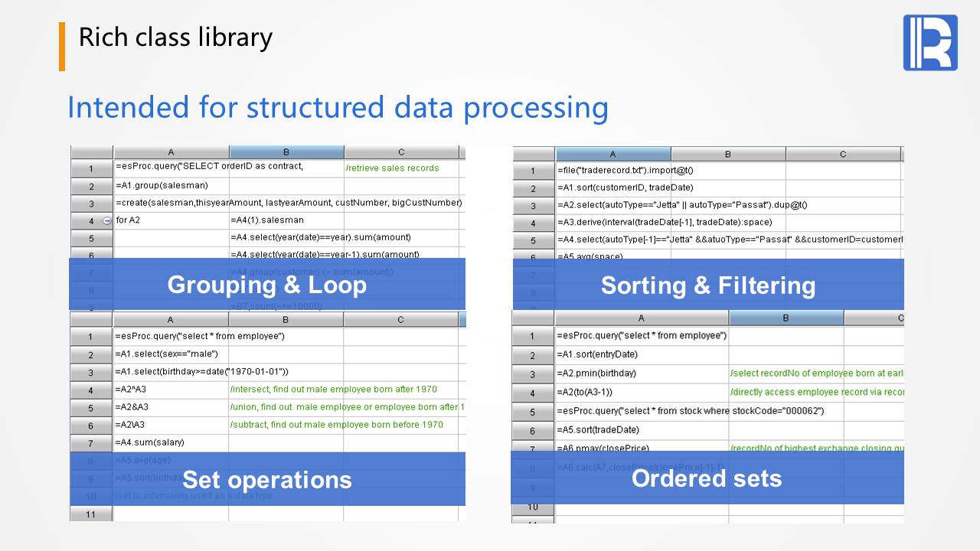Click the 'Sorting & Filtering' banner
This screenshot has height=551, width=980.
click(x=707, y=285)
